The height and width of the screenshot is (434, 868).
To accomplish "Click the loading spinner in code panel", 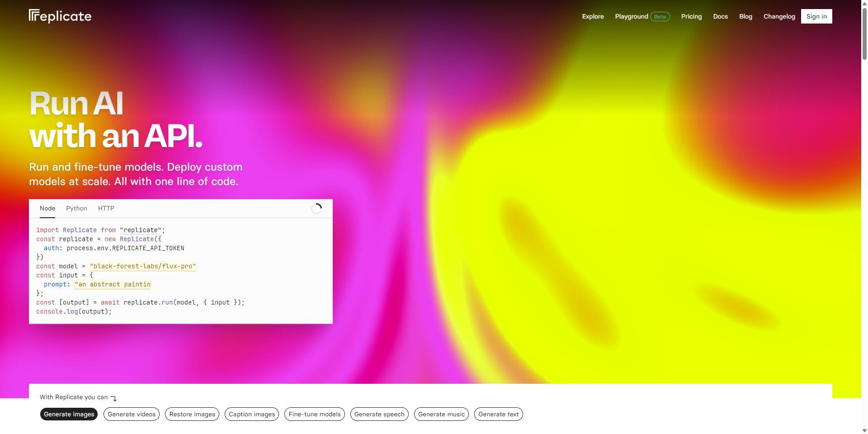I will 316,208.
